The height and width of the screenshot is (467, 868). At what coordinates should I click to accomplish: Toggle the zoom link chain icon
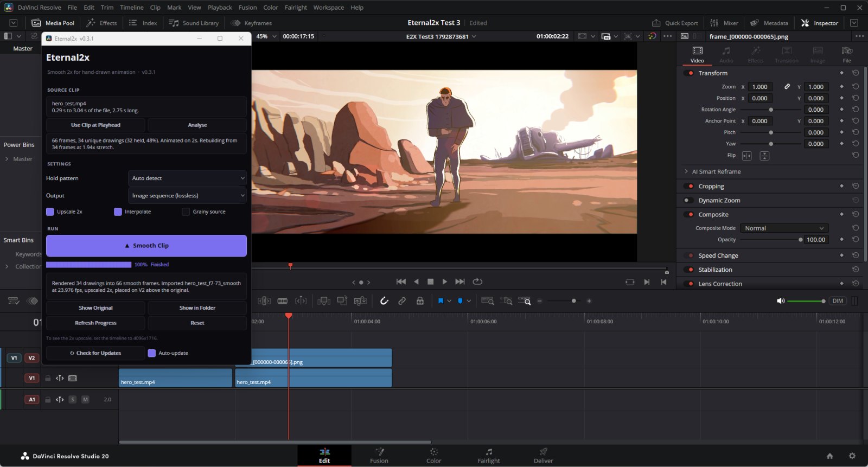tap(787, 87)
